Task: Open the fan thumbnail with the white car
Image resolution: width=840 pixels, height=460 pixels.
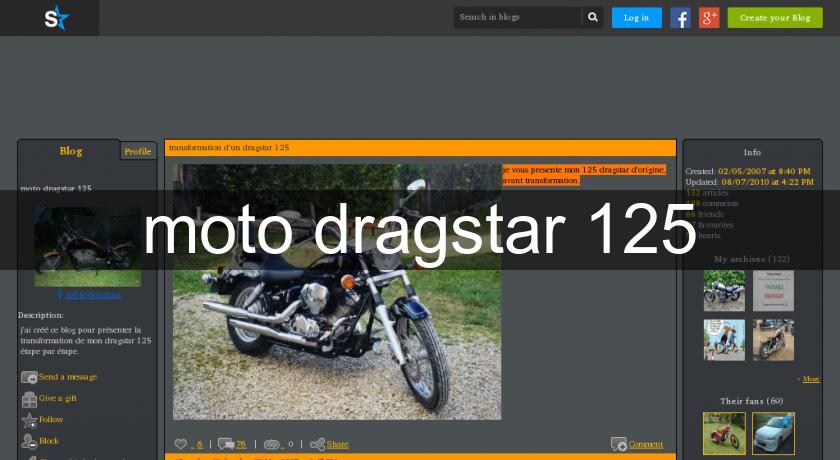Action: click(x=774, y=433)
